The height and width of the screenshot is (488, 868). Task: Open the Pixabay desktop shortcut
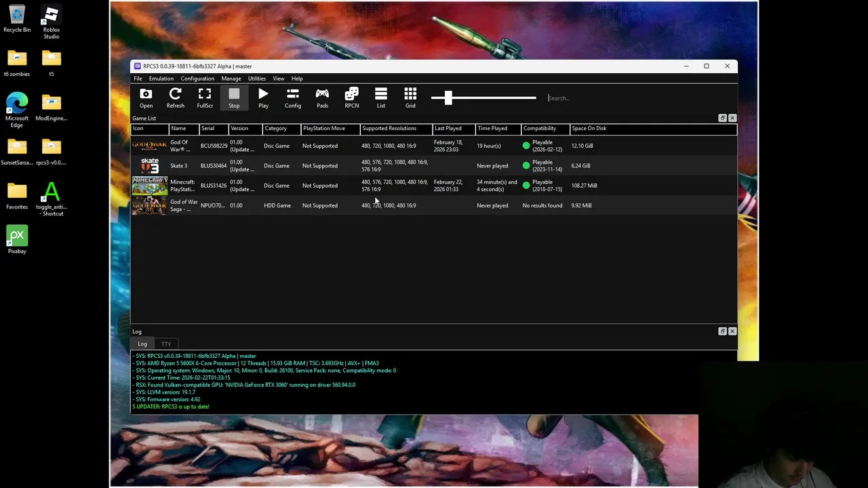17,240
